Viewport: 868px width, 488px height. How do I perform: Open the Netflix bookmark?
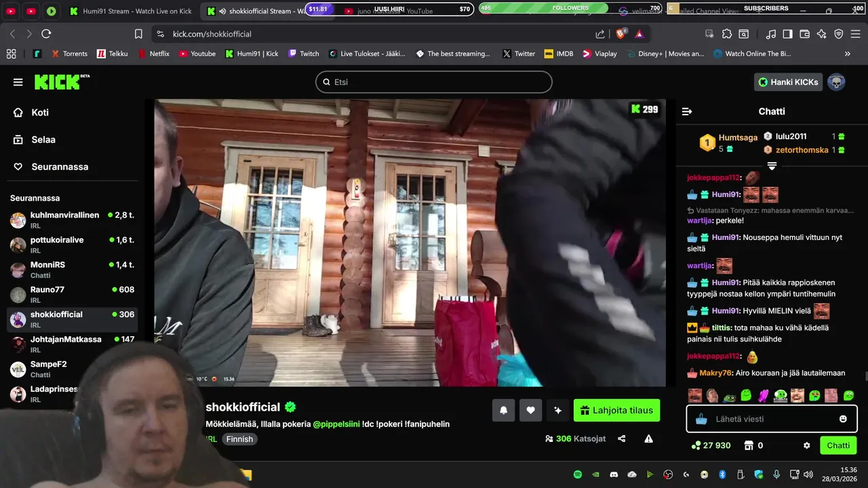pyautogui.click(x=153, y=54)
